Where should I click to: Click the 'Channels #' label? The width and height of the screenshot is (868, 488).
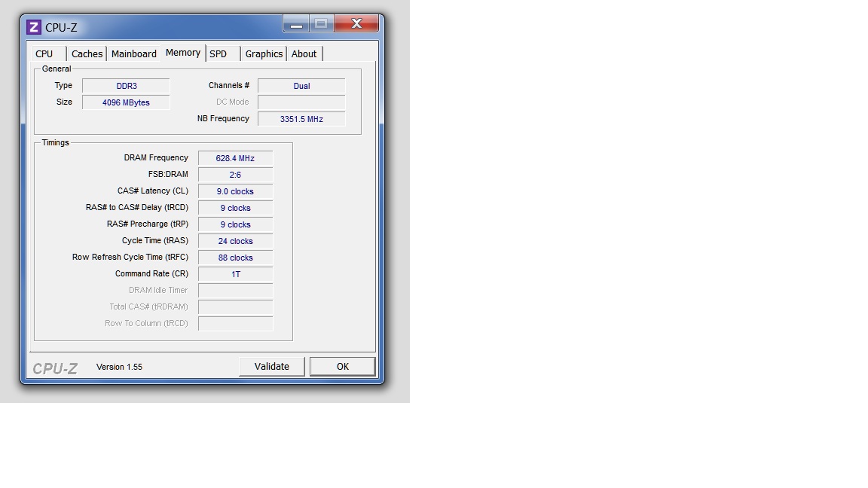pos(228,85)
